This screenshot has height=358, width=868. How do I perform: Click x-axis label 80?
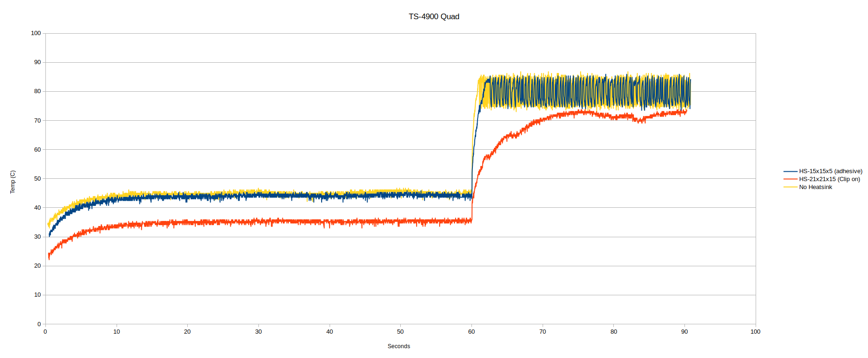click(614, 332)
